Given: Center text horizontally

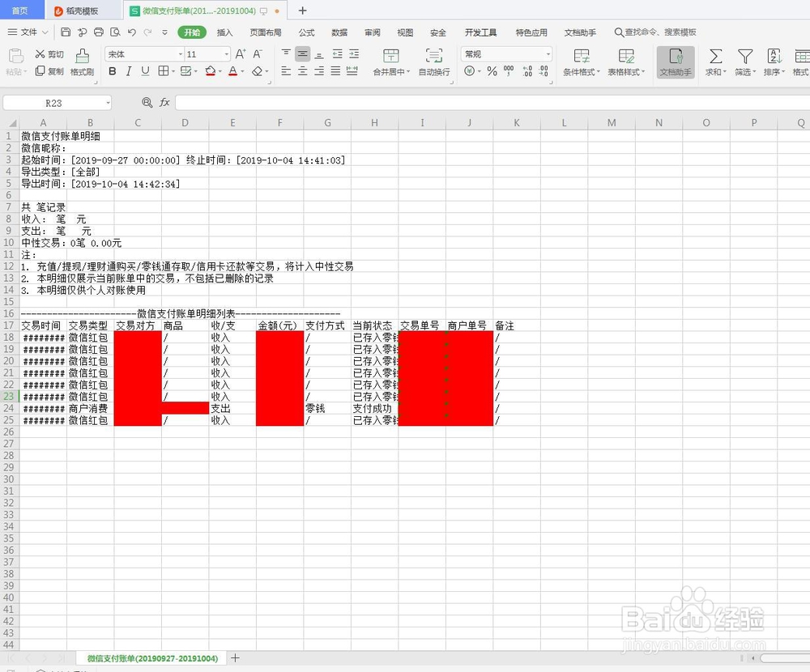Looking at the screenshot, I should 302,70.
